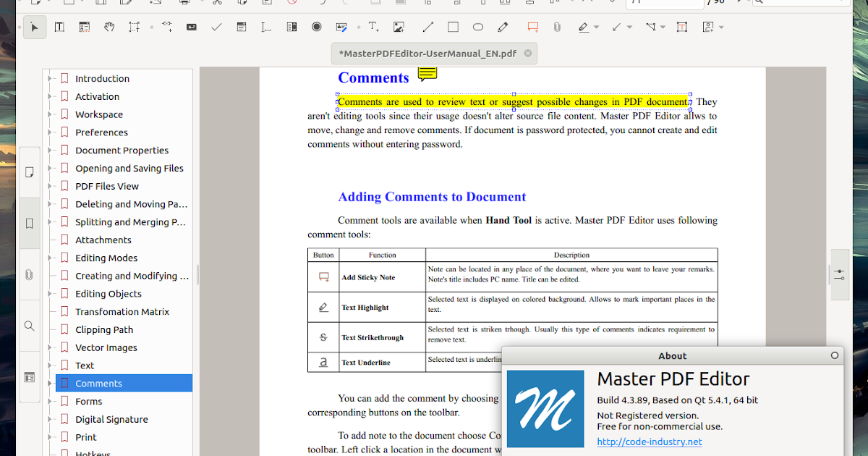
Task: Select the red Add Sticky Note tool
Action: tap(533, 28)
